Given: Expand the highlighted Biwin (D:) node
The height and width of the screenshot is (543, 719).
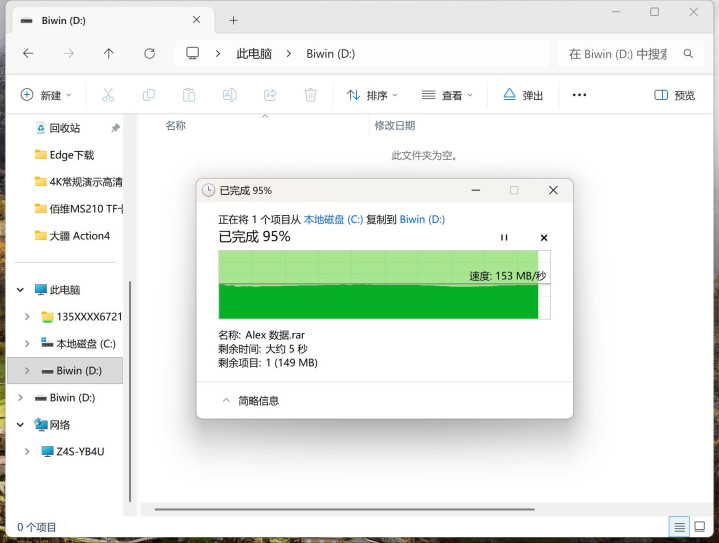Looking at the screenshot, I should pyautogui.click(x=27, y=371).
